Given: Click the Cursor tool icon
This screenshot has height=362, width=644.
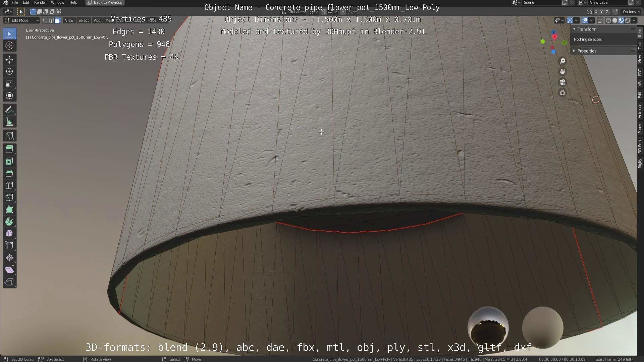Looking at the screenshot, I should (x=9, y=46).
